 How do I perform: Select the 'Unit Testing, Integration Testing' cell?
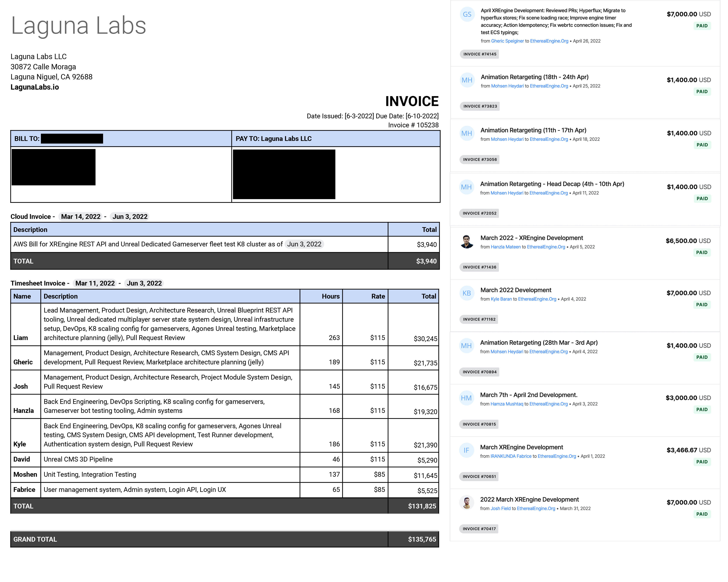click(x=170, y=475)
